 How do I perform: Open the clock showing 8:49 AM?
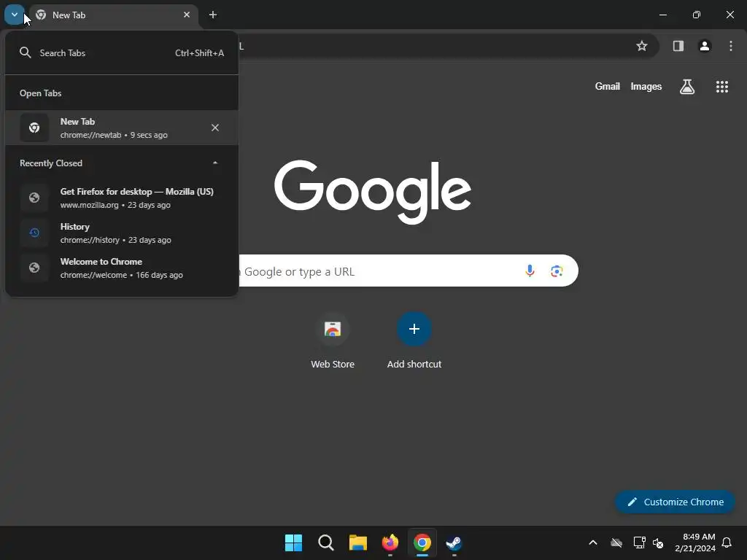[x=695, y=542]
